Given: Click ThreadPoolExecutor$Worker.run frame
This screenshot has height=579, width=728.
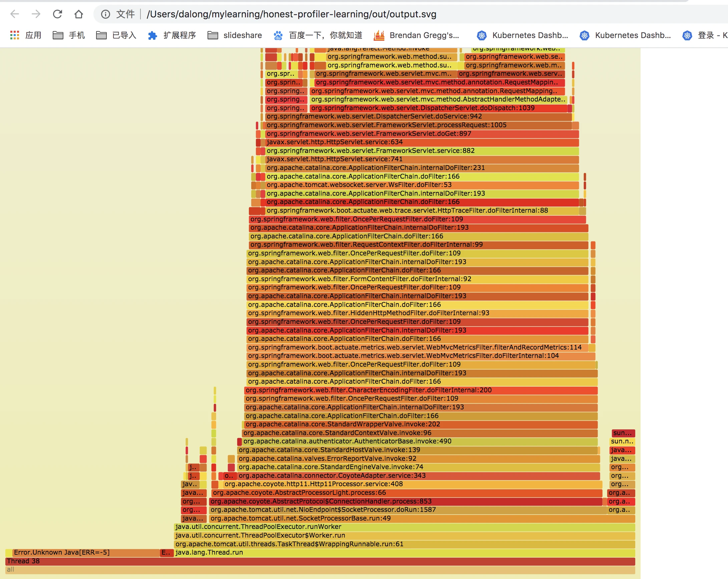Looking at the screenshot, I should (x=404, y=535).
